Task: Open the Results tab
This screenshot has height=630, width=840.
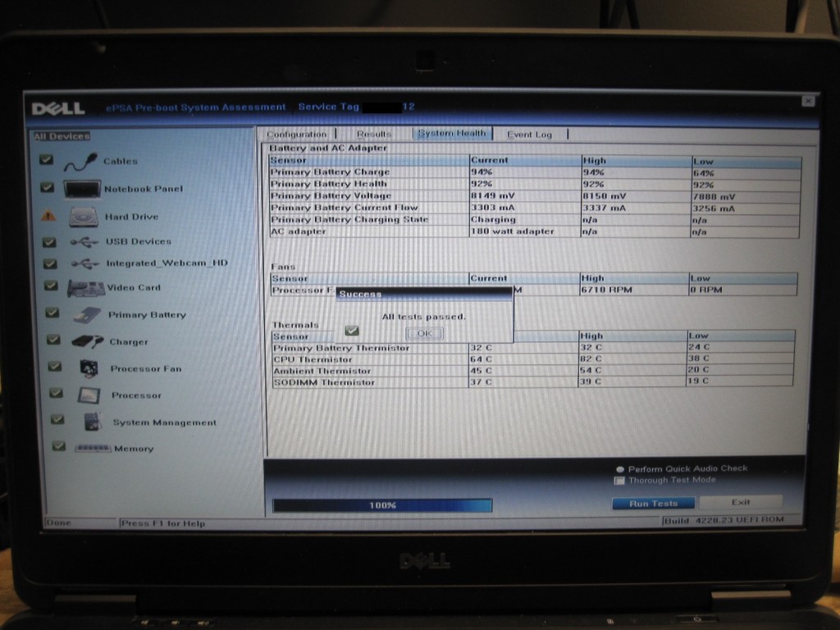Action: point(374,135)
